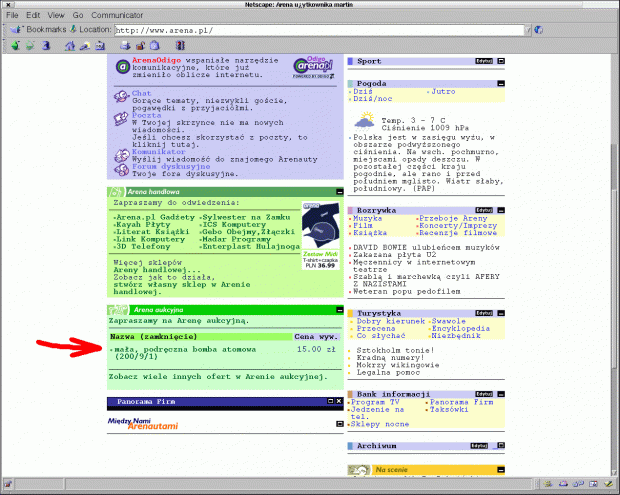Open the Koncerty/Imprezy link
620x495 pixels.
(458, 225)
